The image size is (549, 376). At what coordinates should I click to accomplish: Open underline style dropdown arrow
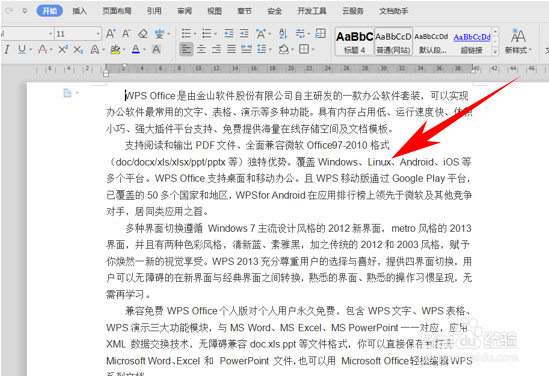click(x=31, y=50)
